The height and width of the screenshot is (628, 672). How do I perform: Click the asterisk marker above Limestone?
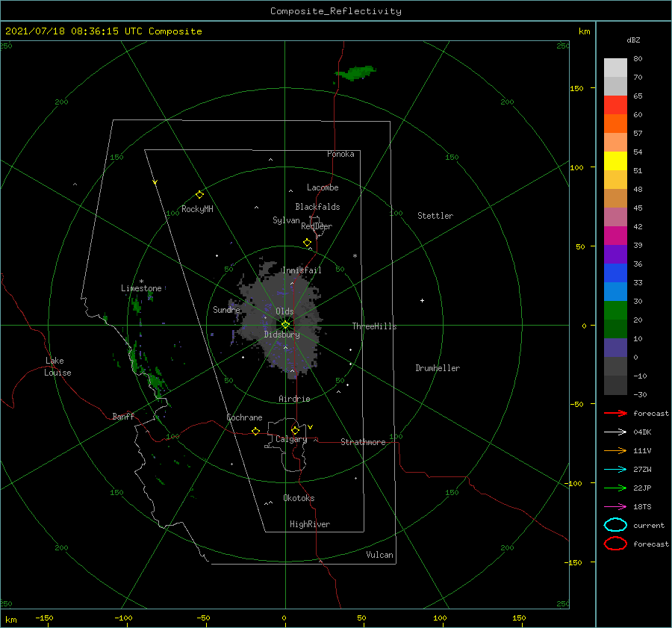[141, 282]
